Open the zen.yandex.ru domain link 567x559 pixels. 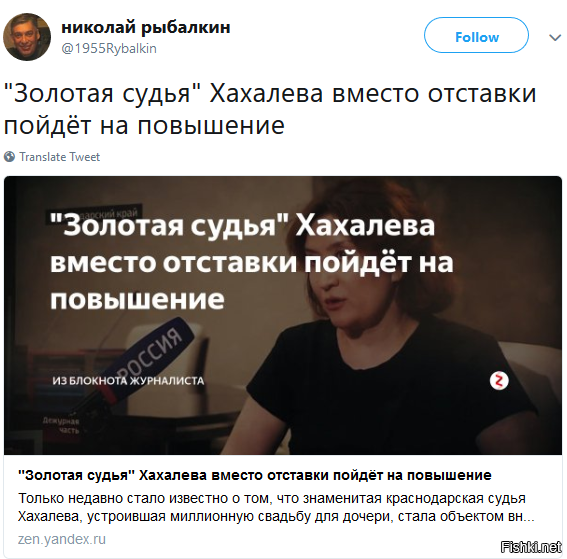point(62,539)
